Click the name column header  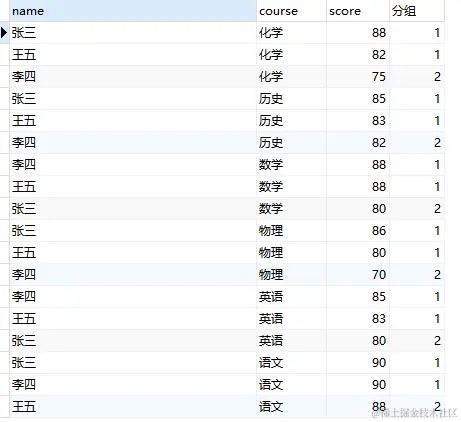(x=133, y=11)
